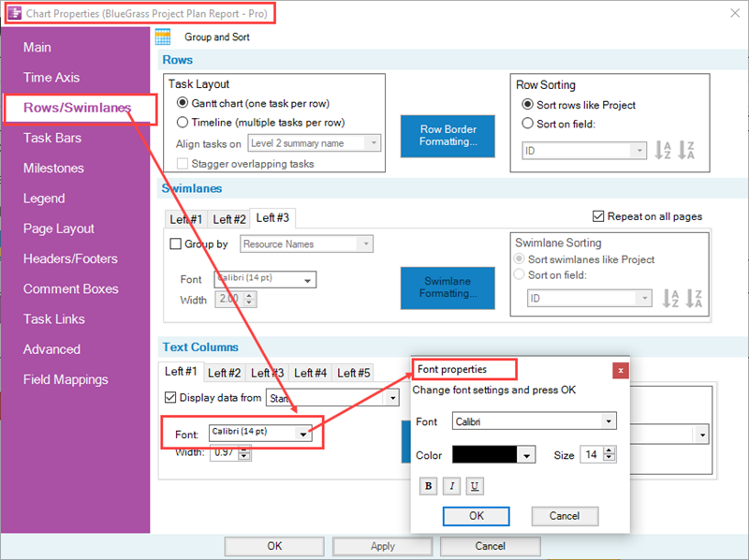This screenshot has height=560, width=749.
Task: Click the Group and Sort icon
Action: tap(164, 35)
